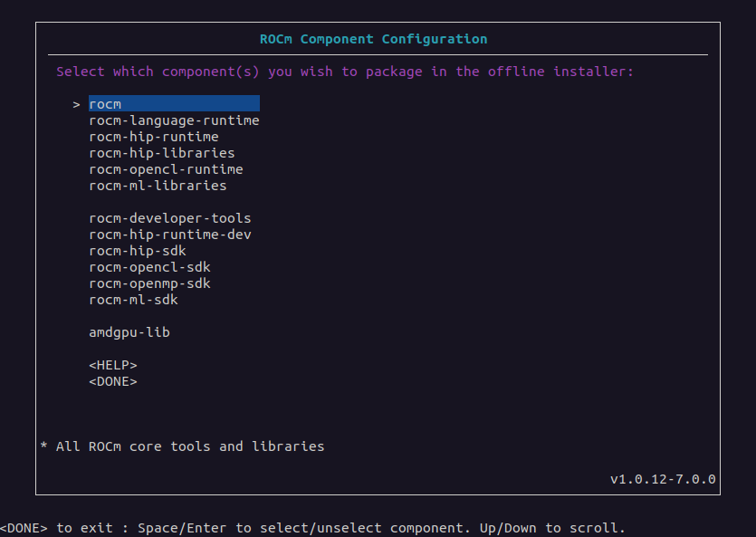Click the select components prompt text
This screenshot has width=756, height=537.
345,72
